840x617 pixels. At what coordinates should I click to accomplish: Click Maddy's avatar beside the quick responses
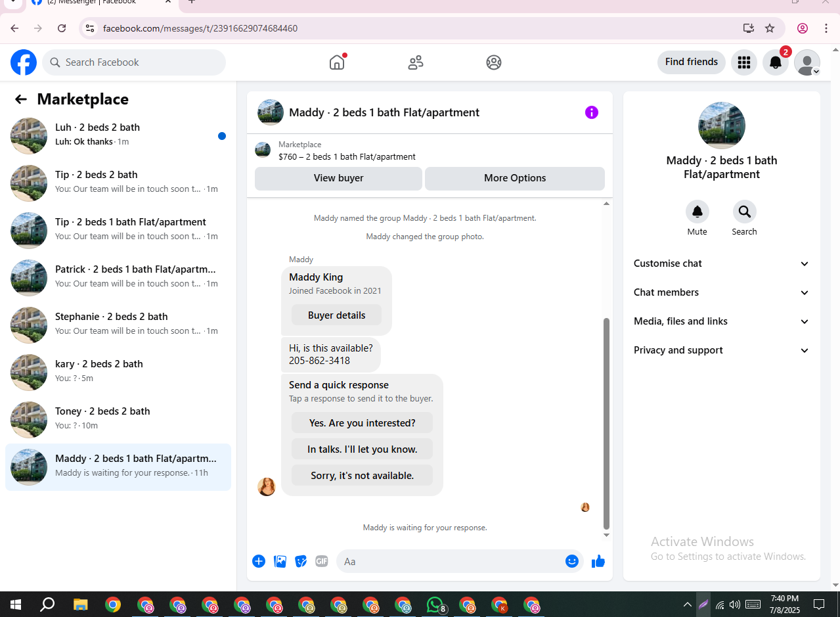tap(267, 487)
